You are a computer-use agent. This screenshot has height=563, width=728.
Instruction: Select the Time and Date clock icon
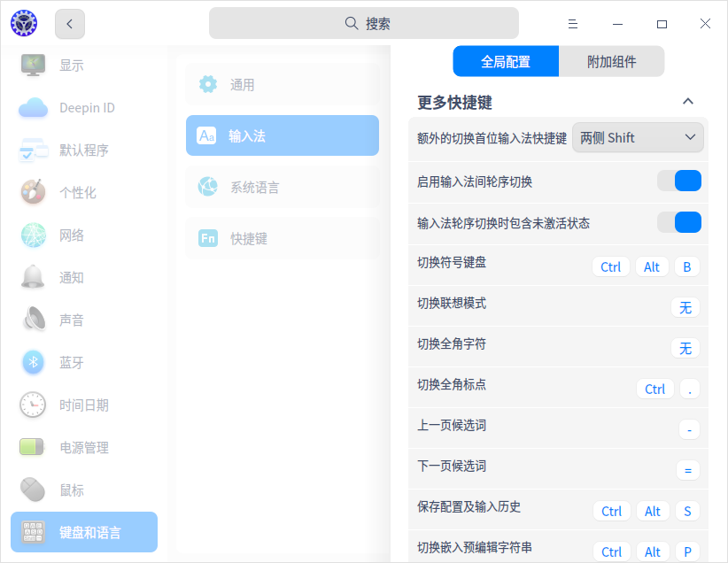[x=33, y=405]
